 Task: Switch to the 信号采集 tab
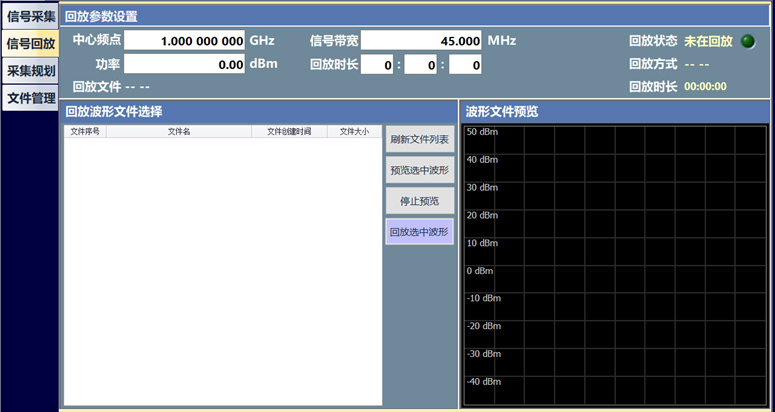(x=30, y=17)
